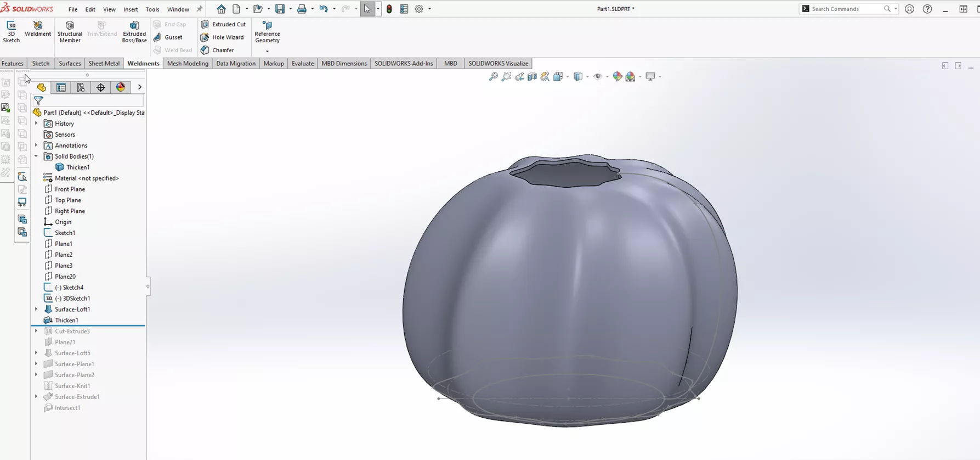Image resolution: width=980 pixels, height=460 pixels.
Task: Undo the last action
Action: (x=324, y=9)
